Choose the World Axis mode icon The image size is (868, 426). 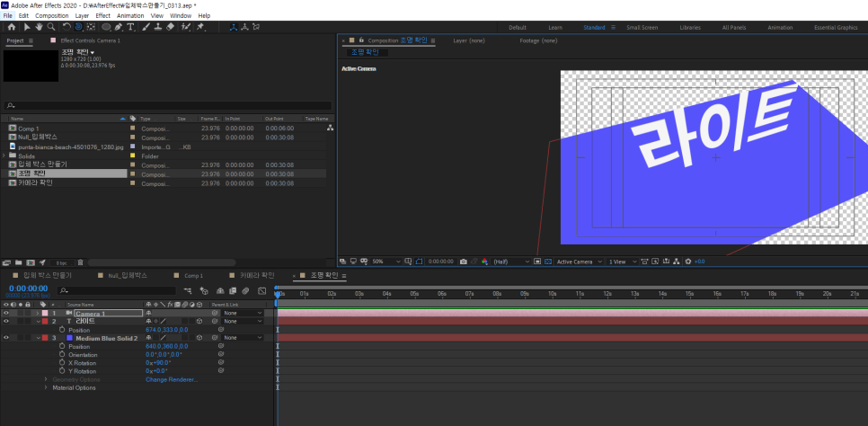point(244,27)
